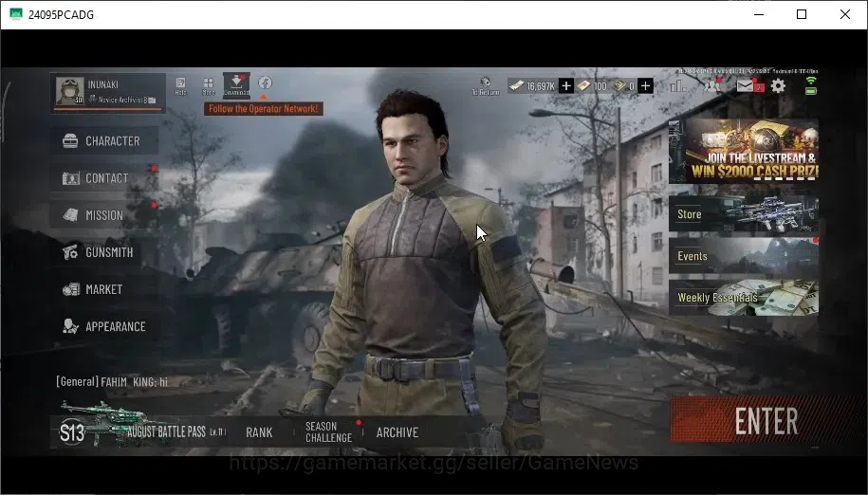Click the gold bars currency icon

pyautogui.click(x=619, y=85)
